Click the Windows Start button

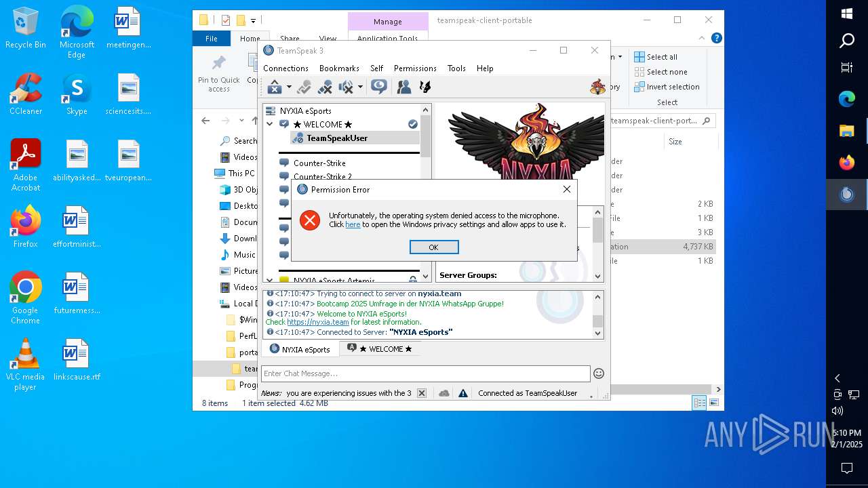point(847,14)
